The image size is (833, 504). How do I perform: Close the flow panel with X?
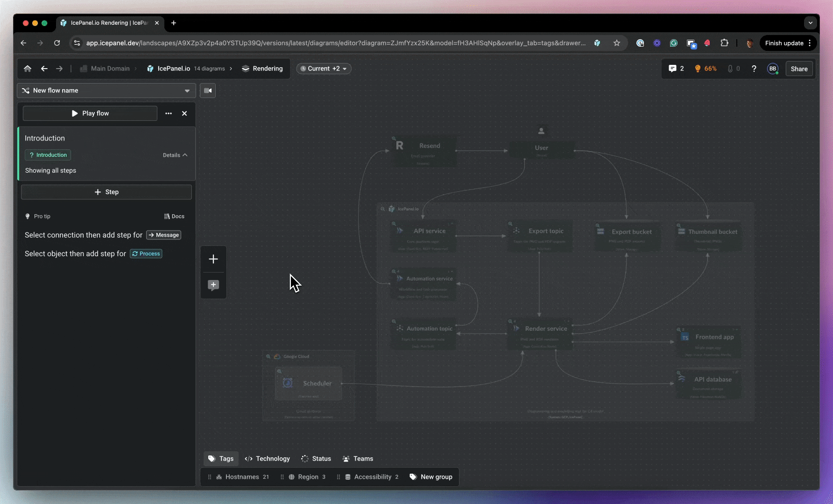pos(184,113)
